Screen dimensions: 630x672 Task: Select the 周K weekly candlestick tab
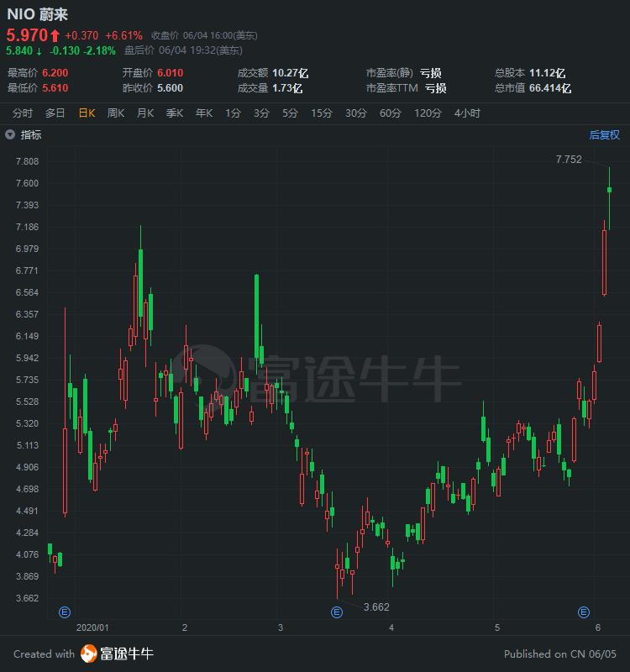tap(116, 113)
